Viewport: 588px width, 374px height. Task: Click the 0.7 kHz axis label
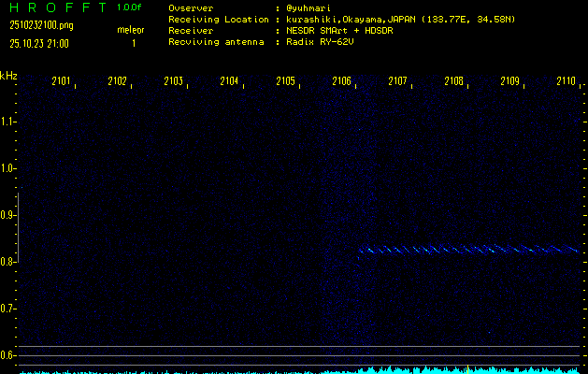pyautogui.click(x=7, y=309)
